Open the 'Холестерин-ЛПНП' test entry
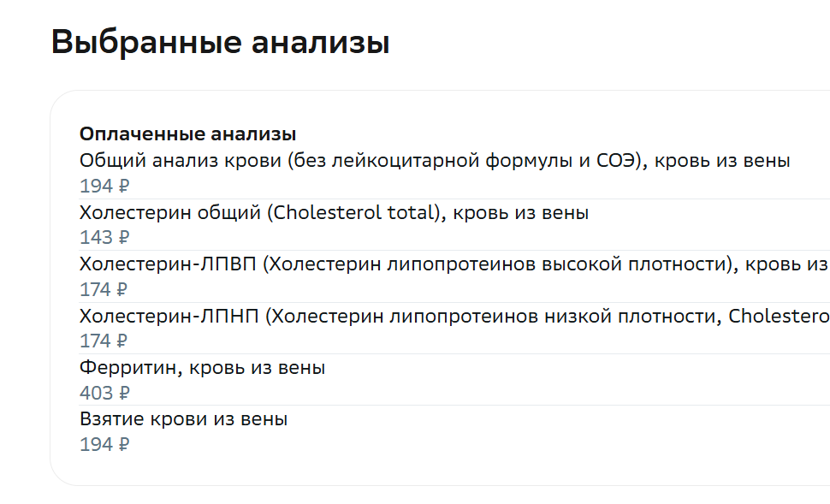Viewport: 830px width, 504px height. (454, 316)
